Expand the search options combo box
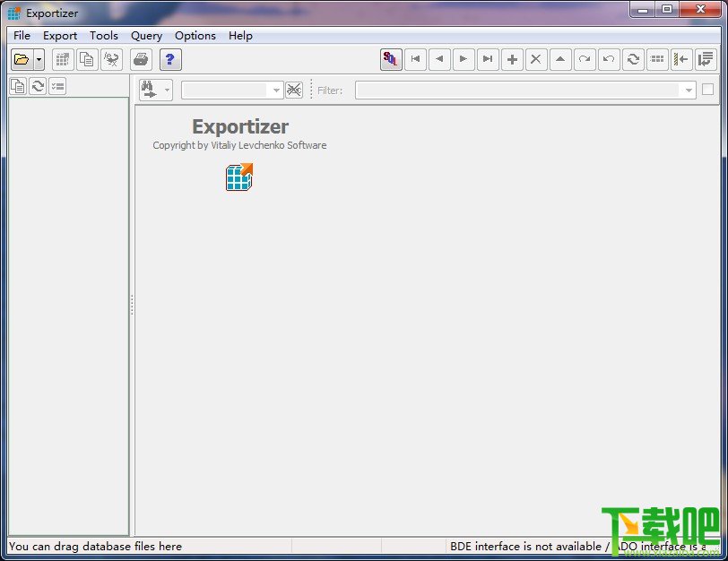The height and width of the screenshot is (561, 728). tap(275, 90)
